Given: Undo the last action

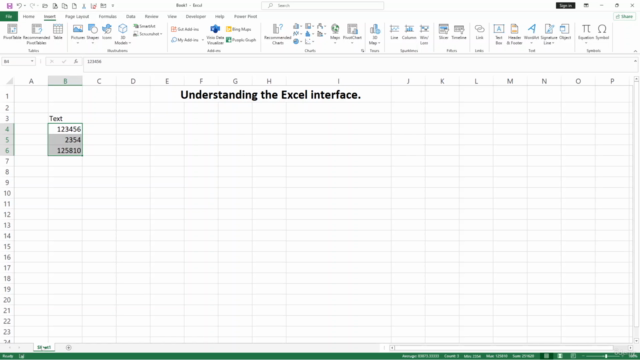Looking at the screenshot, I should pos(19,6).
